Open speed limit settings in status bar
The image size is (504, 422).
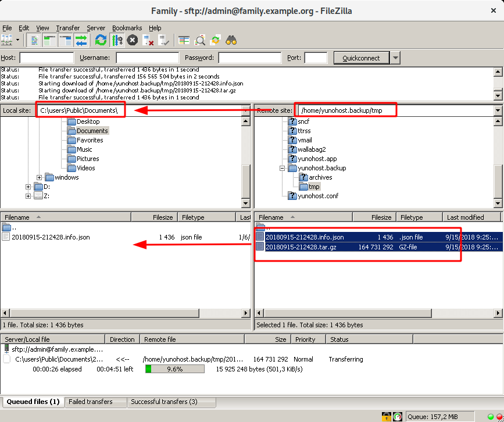[397, 416]
